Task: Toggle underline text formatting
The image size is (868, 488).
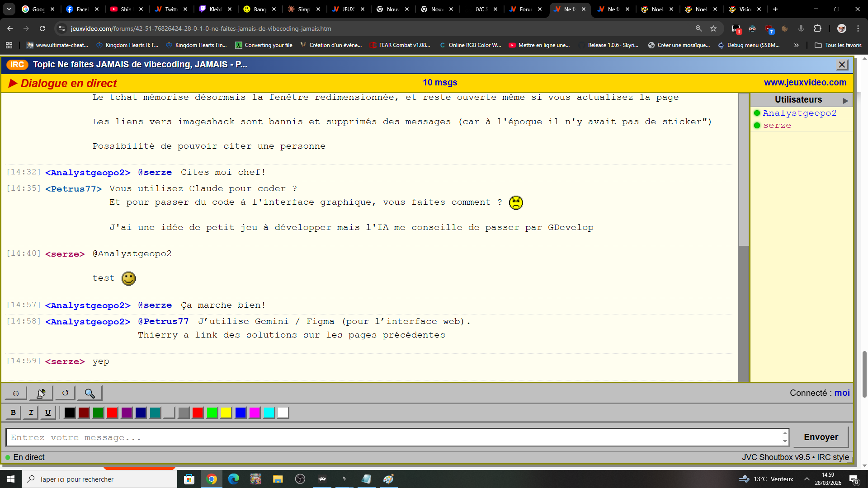Action: click(48, 413)
